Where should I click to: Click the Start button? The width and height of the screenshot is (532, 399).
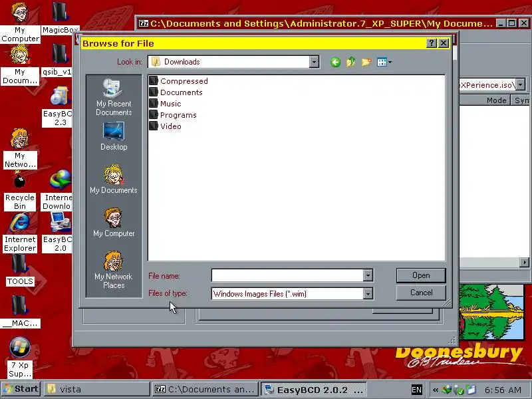click(21, 389)
